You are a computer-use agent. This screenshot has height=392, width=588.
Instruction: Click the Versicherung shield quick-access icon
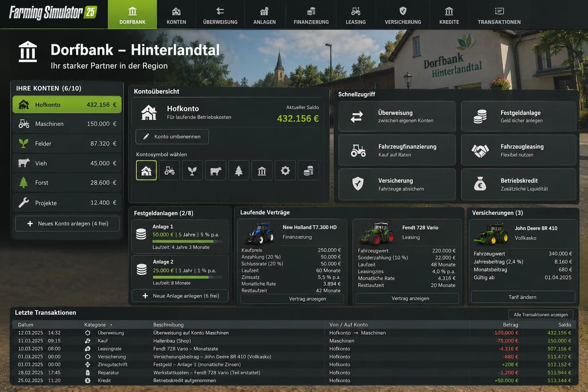358,184
